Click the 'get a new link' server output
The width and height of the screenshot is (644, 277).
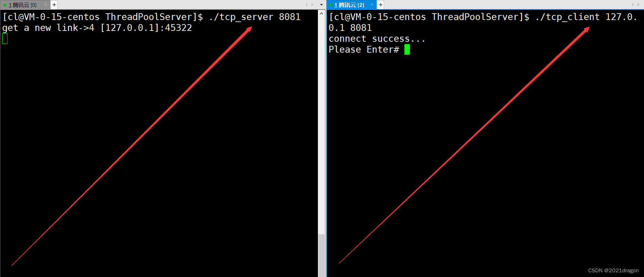[97, 28]
